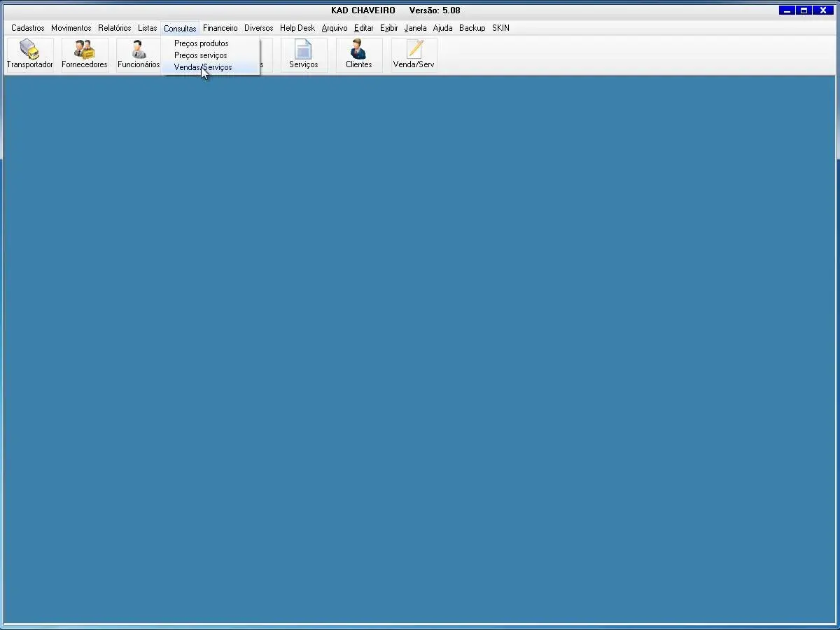Launch Venda/Serv from the toolbar
Viewport: 840px width, 630px height.
click(414, 54)
